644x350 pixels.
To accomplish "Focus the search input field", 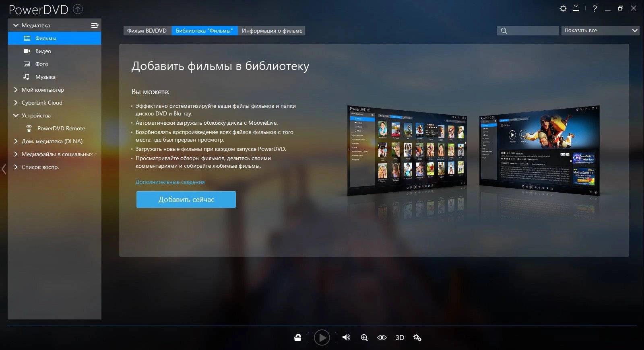I will tap(528, 31).
